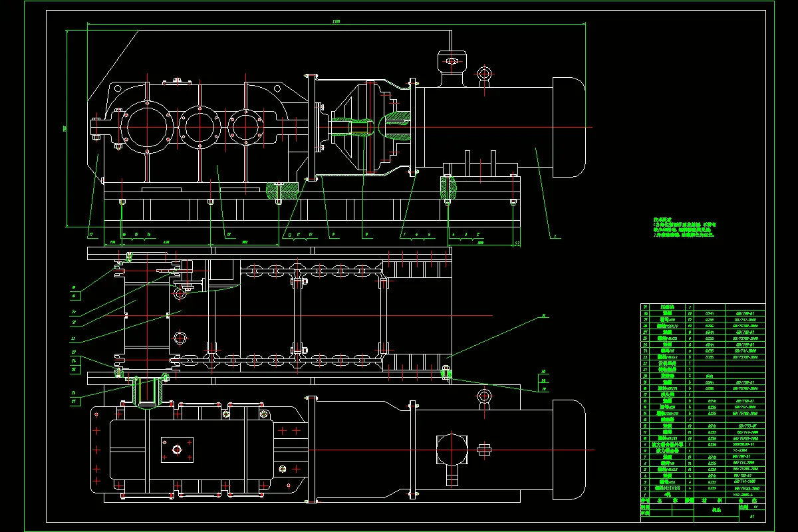The width and height of the screenshot is (798, 532).
Task: Select the largest leftmost bearing cover circle on gearbox
Action: point(147,126)
